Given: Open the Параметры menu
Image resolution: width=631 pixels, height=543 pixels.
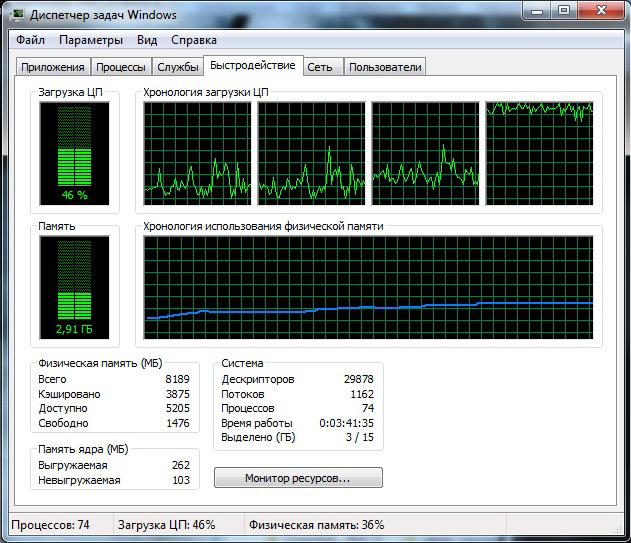Looking at the screenshot, I should click(x=91, y=40).
